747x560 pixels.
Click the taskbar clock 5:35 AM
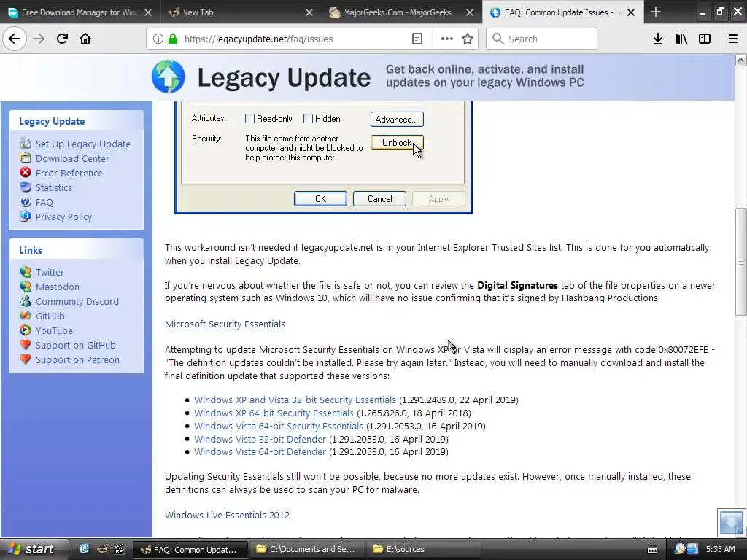pyautogui.click(x=720, y=549)
